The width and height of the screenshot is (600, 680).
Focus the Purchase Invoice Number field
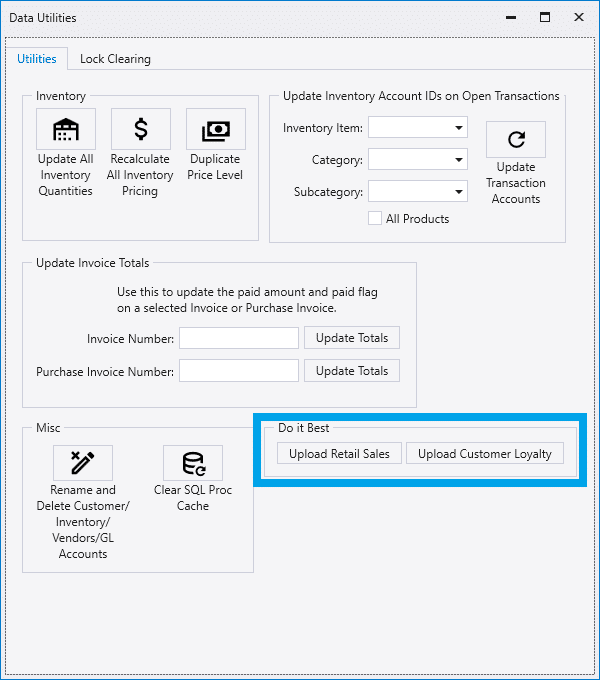click(239, 371)
